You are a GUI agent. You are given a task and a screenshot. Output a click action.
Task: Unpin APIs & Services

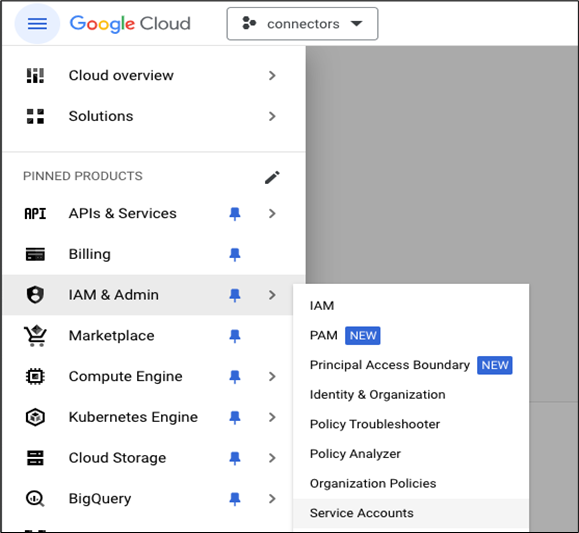[x=235, y=213]
